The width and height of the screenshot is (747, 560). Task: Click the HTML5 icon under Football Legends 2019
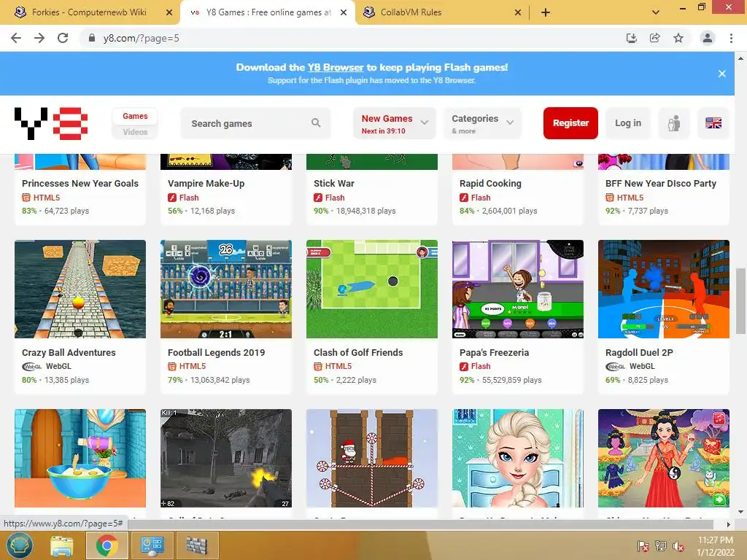172,366
